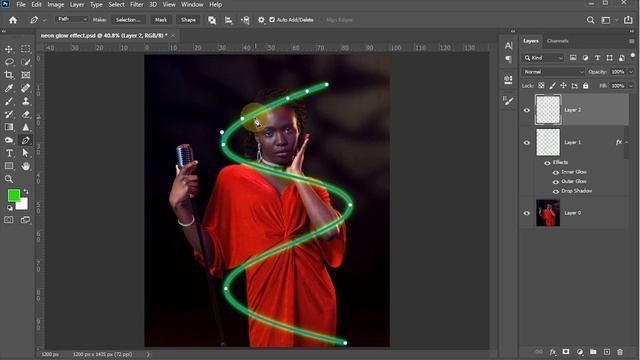Toggle Quick Mask mode

pos(9,220)
